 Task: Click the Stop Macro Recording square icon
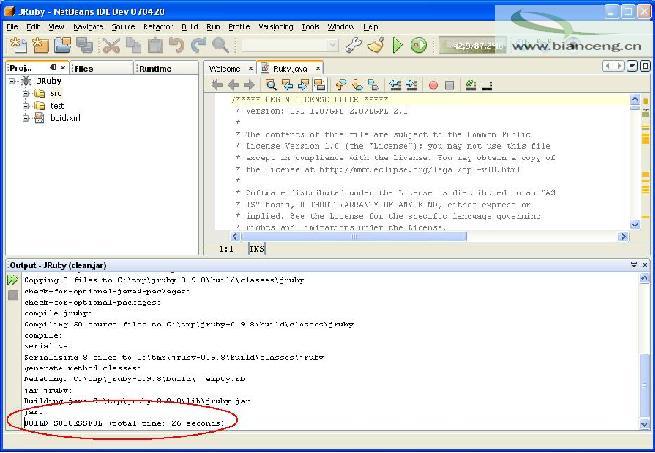(x=449, y=86)
